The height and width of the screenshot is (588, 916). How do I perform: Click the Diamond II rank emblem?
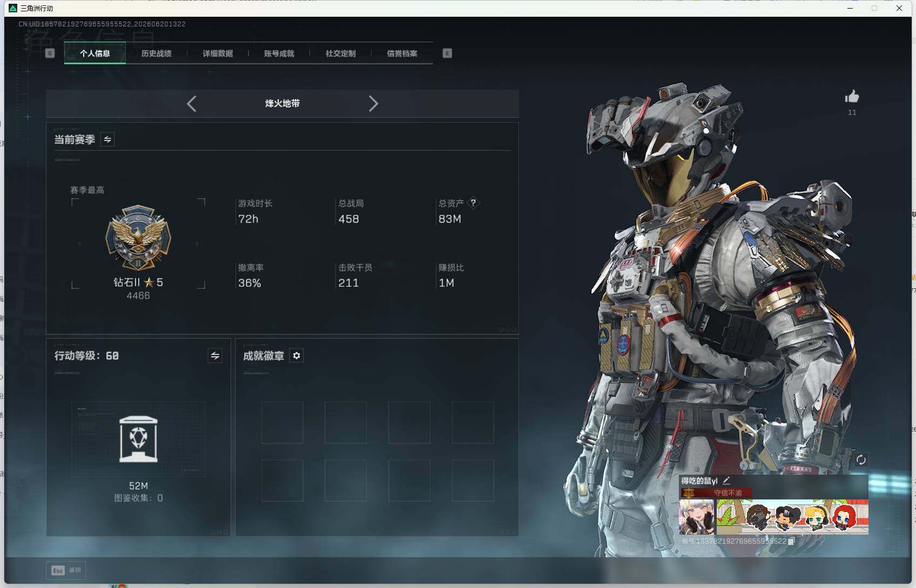pyautogui.click(x=138, y=238)
